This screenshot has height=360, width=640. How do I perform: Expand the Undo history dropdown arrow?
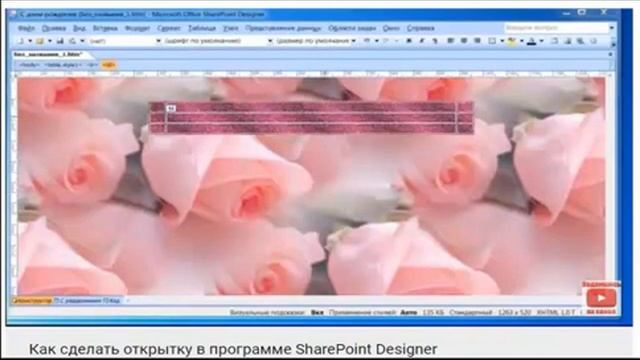point(376,41)
